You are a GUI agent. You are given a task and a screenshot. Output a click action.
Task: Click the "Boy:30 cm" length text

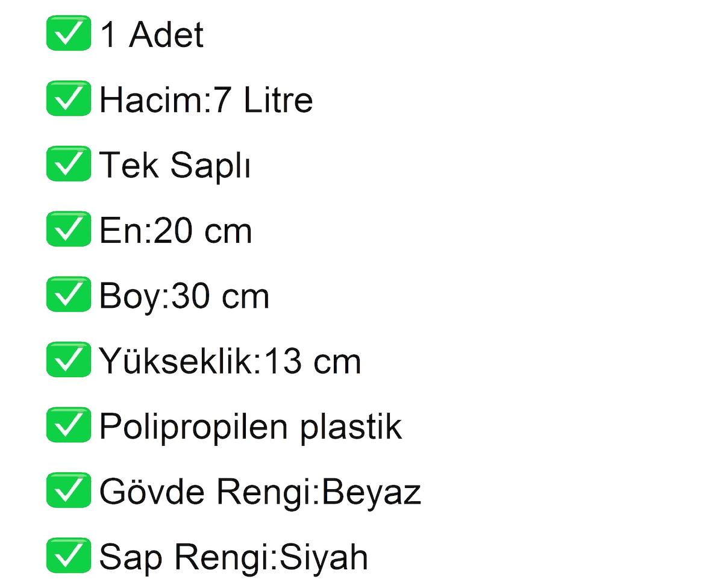pos(184,296)
